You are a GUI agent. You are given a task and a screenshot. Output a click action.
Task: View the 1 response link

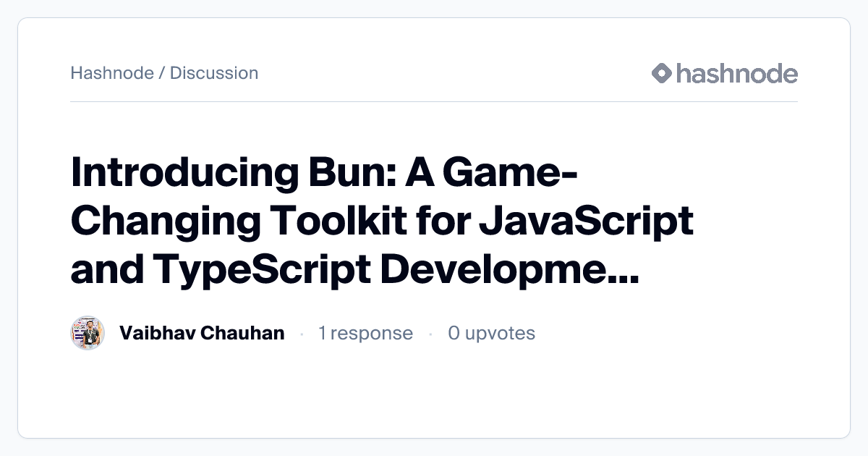coord(366,333)
